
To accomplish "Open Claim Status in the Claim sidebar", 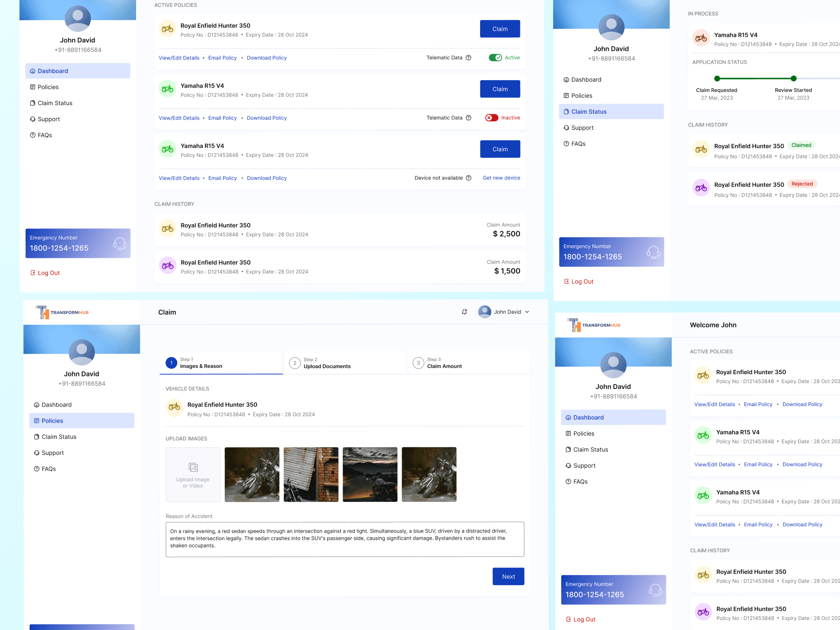I will pyautogui.click(x=59, y=437).
